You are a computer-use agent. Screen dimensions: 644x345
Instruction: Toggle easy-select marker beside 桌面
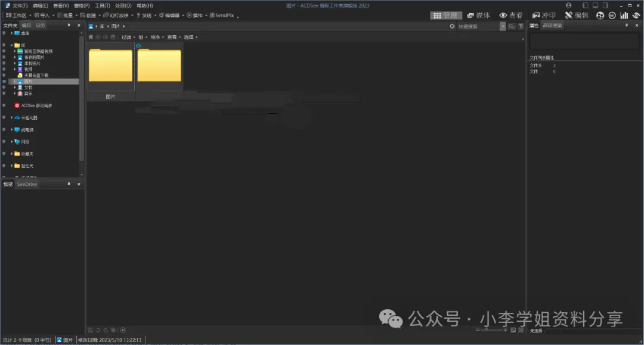click(4, 33)
